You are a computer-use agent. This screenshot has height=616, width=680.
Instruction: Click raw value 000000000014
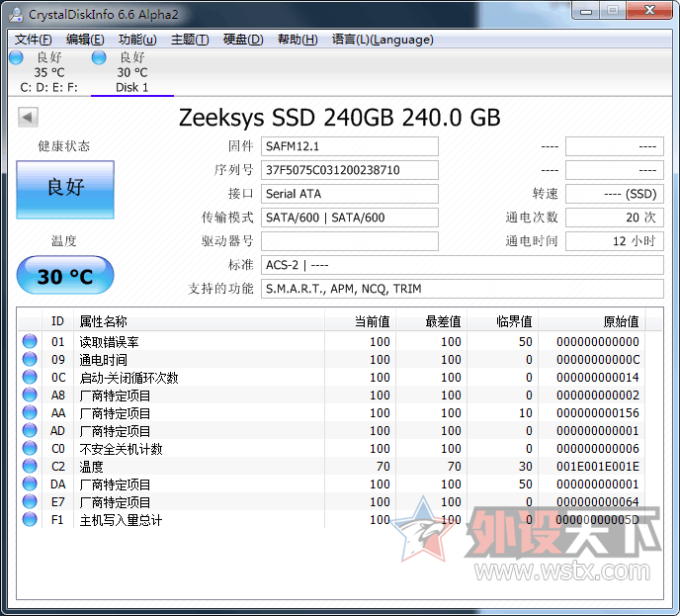(x=598, y=378)
